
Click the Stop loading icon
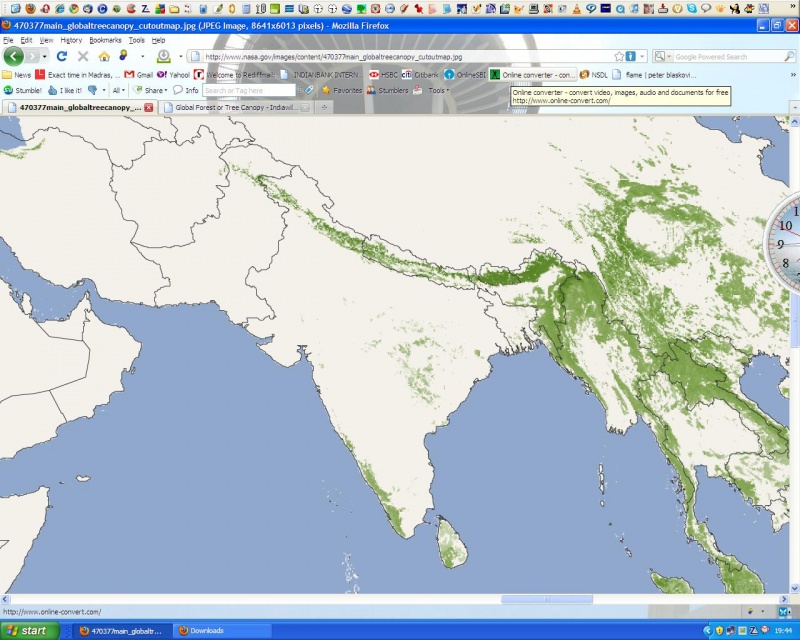coord(83,56)
